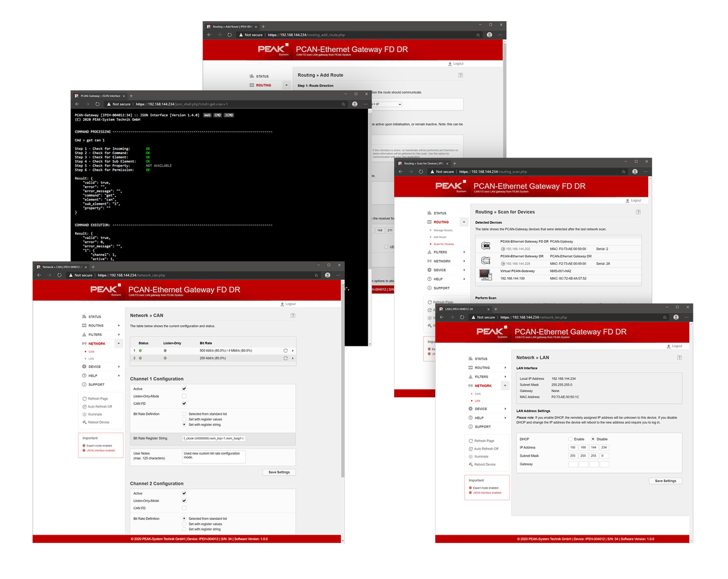Reload page in Network CAN browser toolbar
The width and height of the screenshot is (728, 579).
click(x=59, y=275)
